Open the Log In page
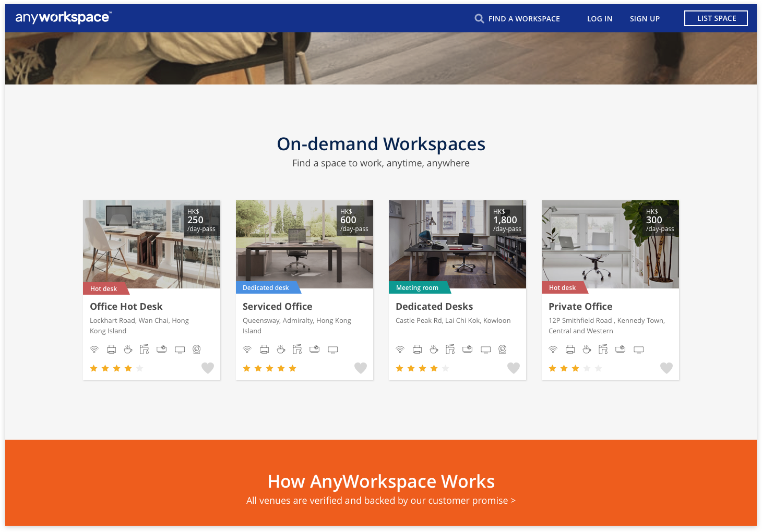 tap(600, 19)
